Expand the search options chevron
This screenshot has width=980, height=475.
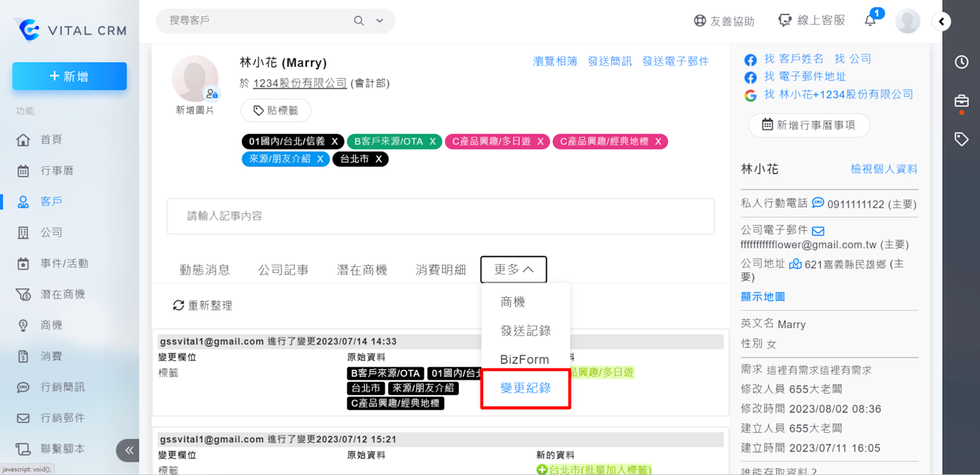pyautogui.click(x=380, y=21)
